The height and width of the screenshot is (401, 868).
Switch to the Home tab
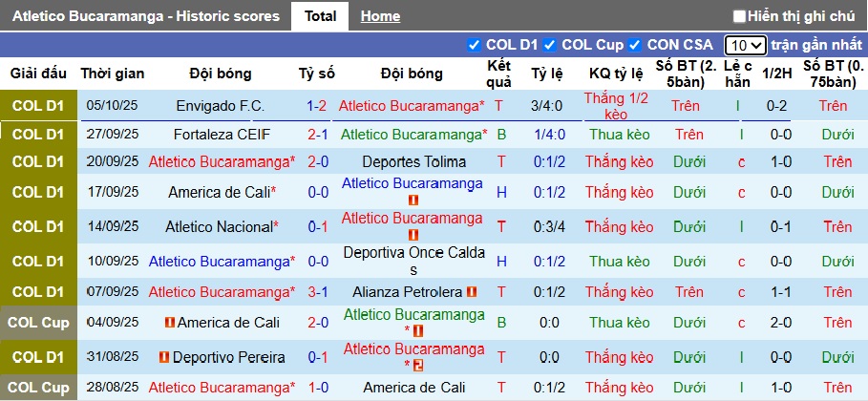[380, 16]
